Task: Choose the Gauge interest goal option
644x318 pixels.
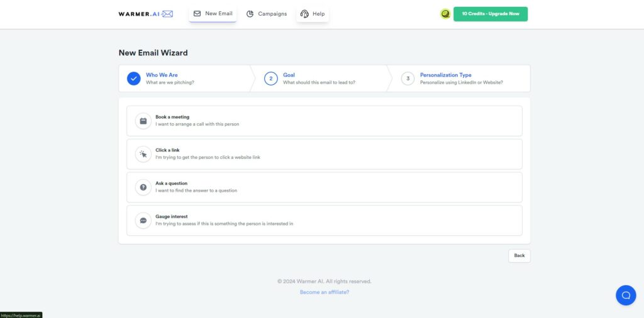Action: tap(324, 221)
